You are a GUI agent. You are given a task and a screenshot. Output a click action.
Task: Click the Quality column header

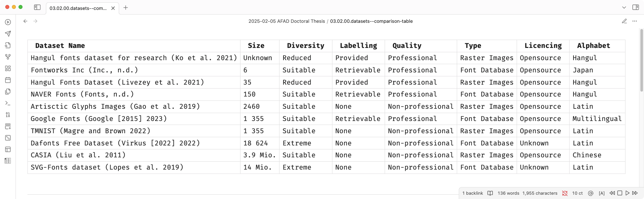421,46
